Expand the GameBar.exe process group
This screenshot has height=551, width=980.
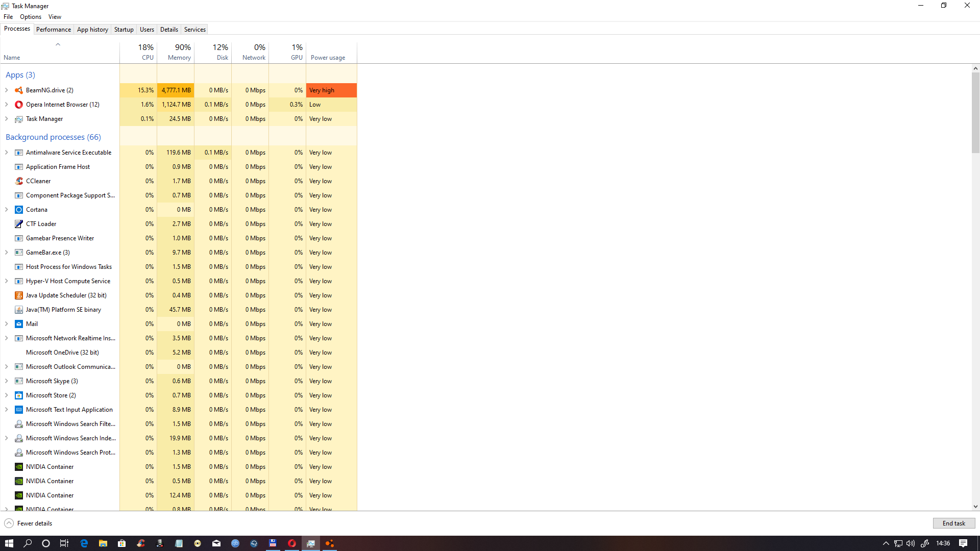[x=7, y=253]
